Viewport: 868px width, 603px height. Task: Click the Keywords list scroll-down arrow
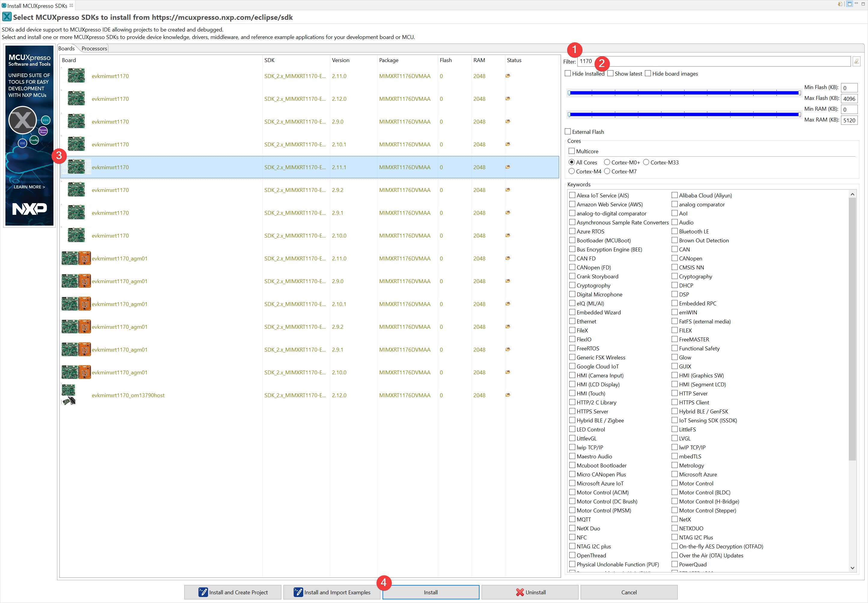pos(852,568)
